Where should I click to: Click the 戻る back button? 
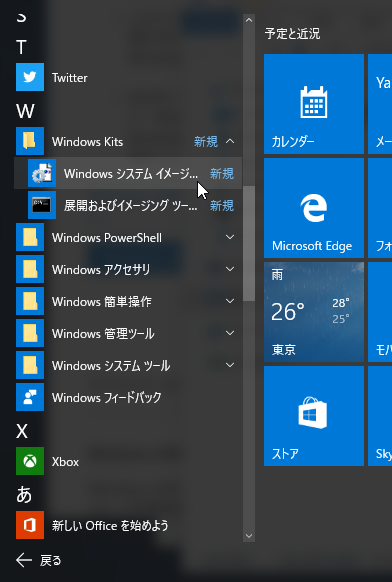(x=39, y=560)
